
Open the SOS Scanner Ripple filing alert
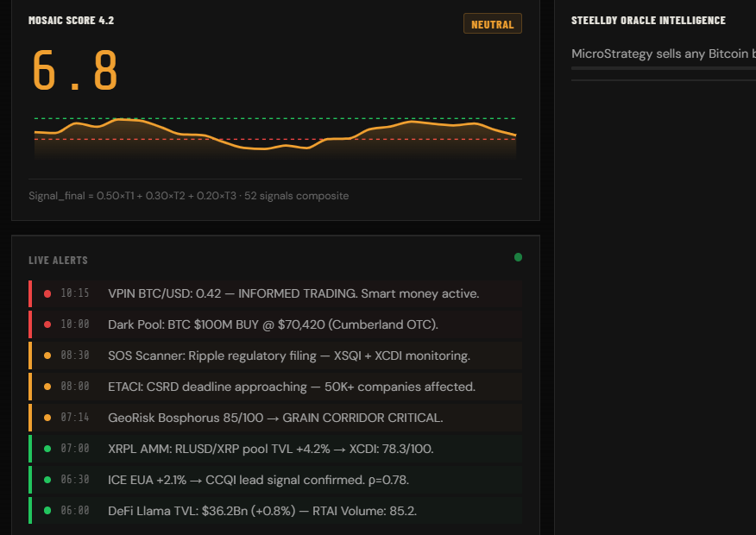[275, 356]
